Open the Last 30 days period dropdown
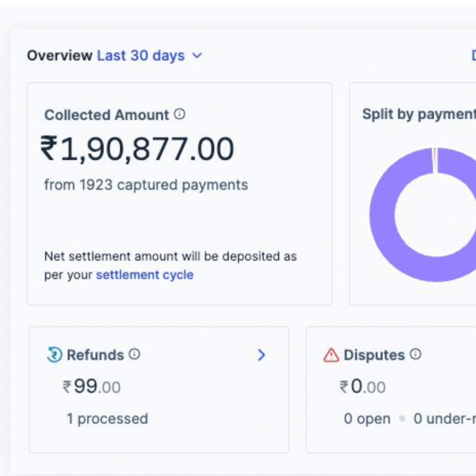Image resolution: width=476 pixels, height=476 pixels. [x=141, y=56]
